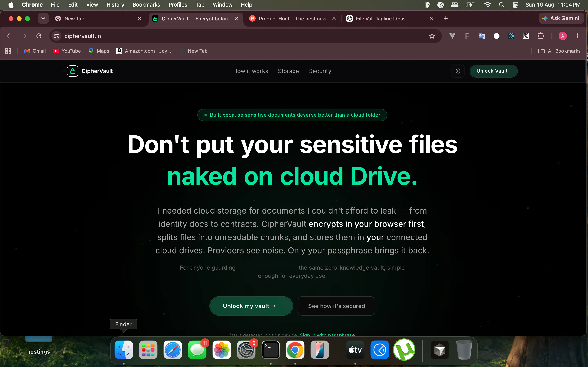Screen dimensions: 588x367
Task: Click the battery status icon
Action: (x=471, y=5)
